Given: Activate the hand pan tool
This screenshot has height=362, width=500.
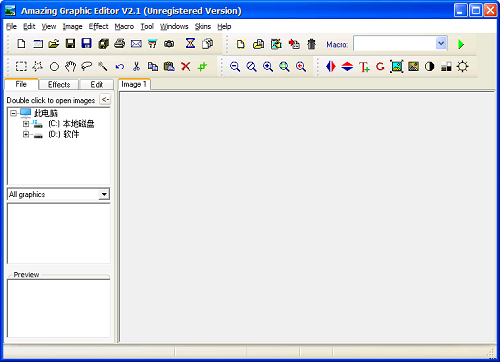Looking at the screenshot, I should pos(70,66).
